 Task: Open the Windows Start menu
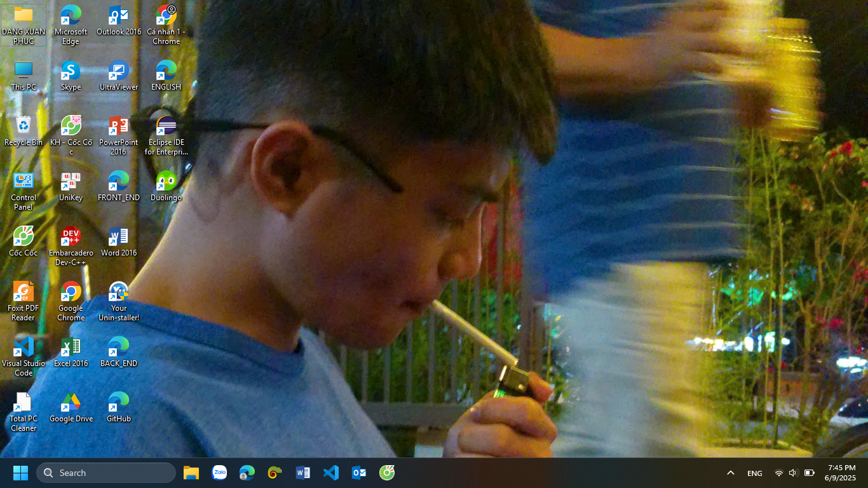(x=20, y=473)
